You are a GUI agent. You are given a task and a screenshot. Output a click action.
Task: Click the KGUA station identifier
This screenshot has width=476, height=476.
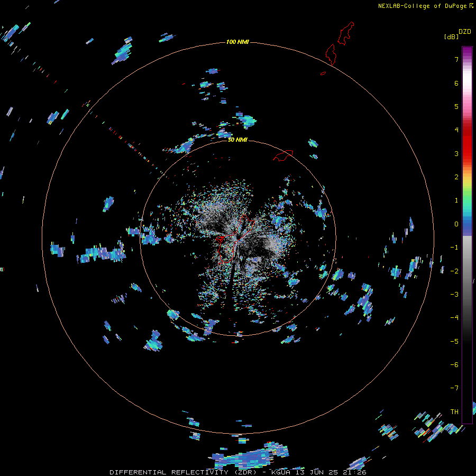coord(281,472)
